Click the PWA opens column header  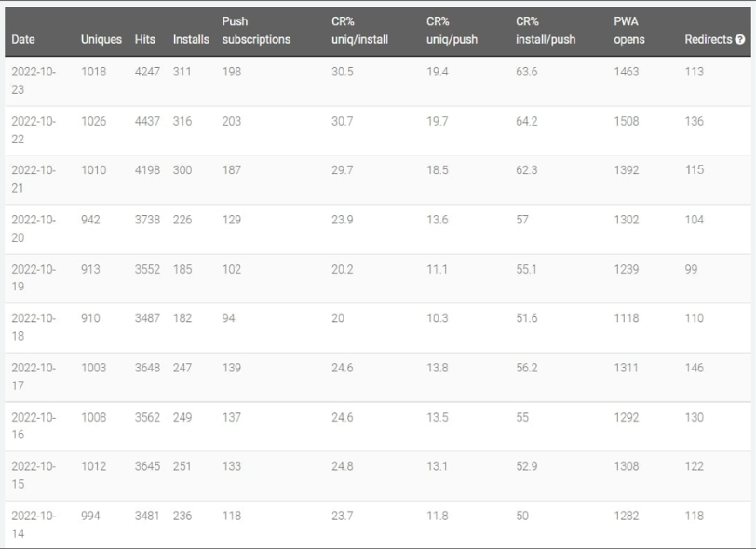pos(629,31)
